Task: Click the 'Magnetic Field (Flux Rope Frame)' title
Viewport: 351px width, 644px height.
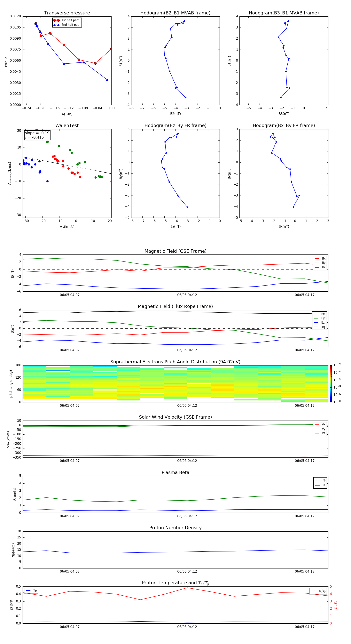Action: (x=175, y=307)
